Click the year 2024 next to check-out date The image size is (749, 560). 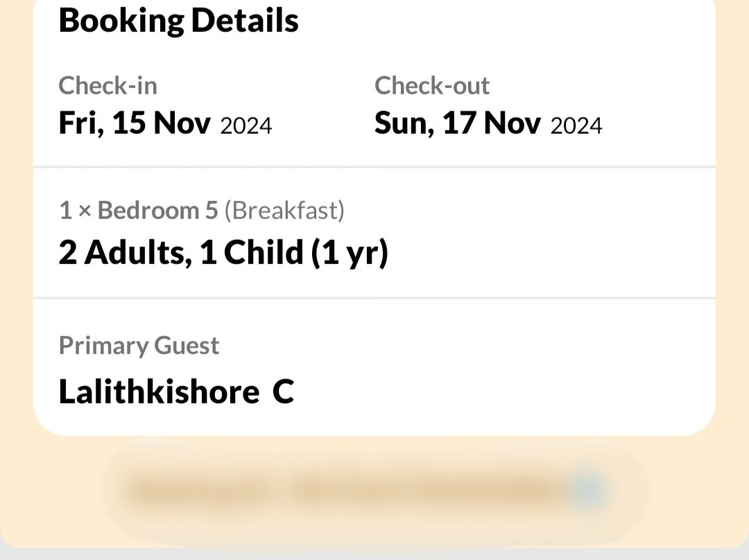pos(577,125)
